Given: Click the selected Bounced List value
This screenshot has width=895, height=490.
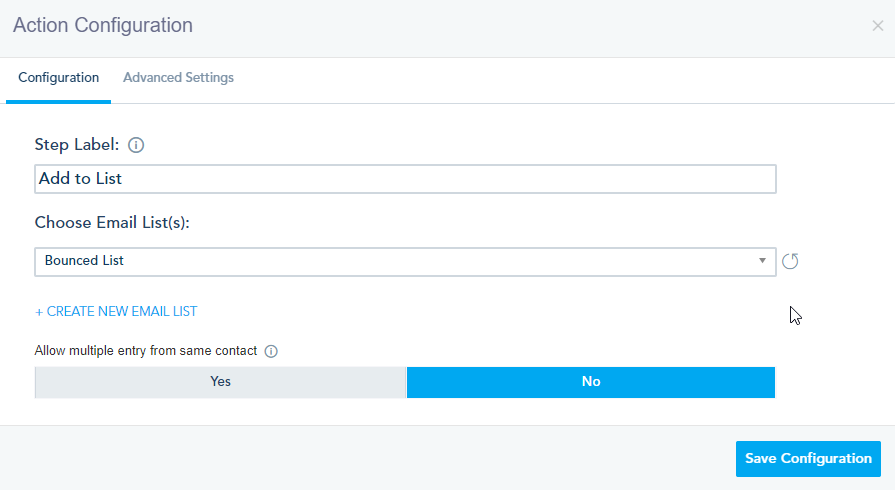Looking at the screenshot, I should coord(85,261).
